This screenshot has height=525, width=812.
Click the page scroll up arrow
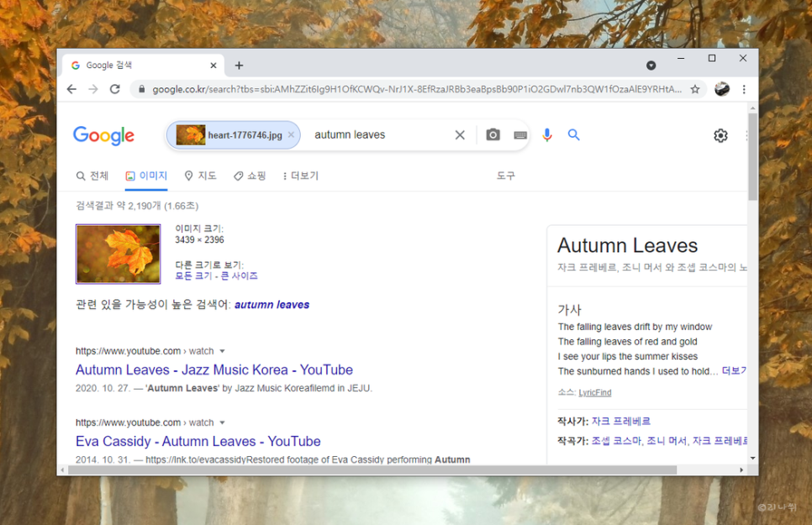753,108
